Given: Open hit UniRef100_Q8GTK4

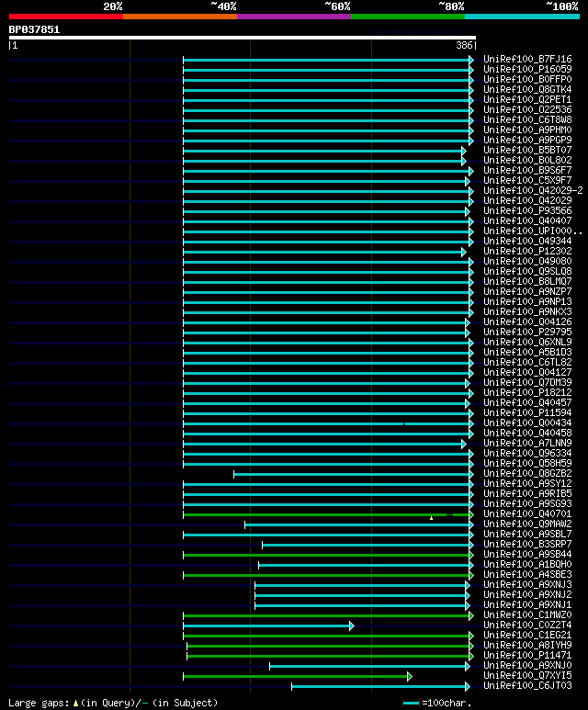Looking at the screenshot, I should pos(527,90).
